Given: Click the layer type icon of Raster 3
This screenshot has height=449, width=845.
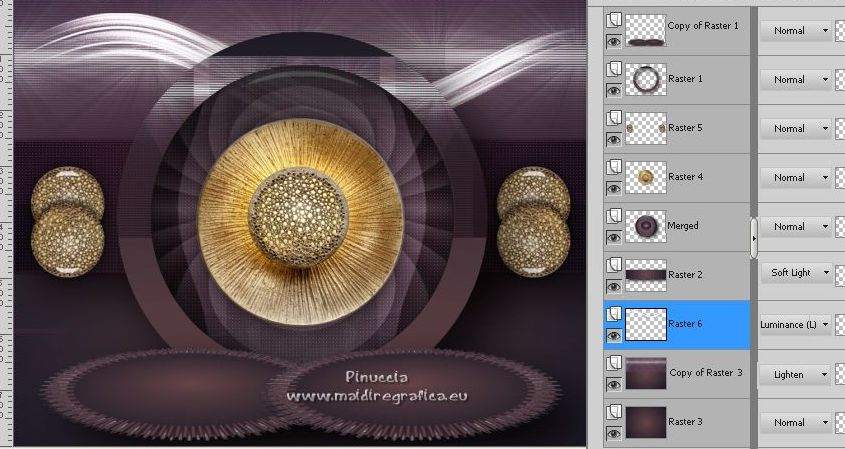Looking at the screenshot, I should pyautogui.click(x=614, y=411).
